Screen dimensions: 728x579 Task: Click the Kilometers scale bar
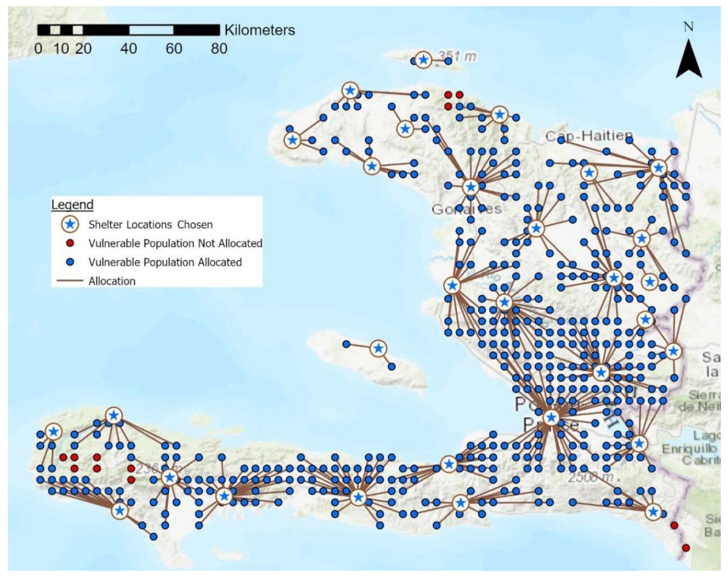128,30
